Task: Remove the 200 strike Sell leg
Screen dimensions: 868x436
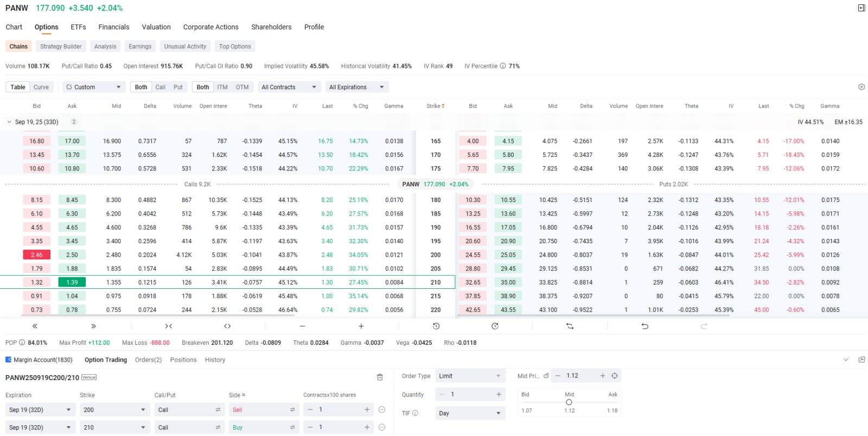Action: pos(382,409)
